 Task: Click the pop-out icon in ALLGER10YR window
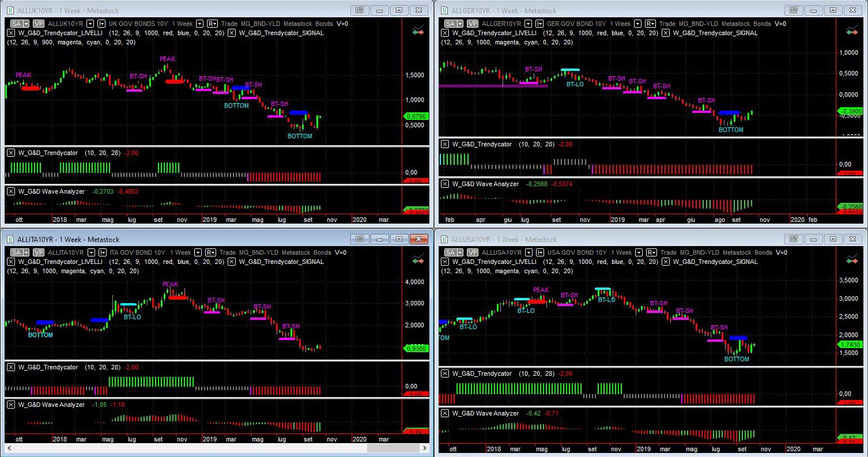point(794,10)
